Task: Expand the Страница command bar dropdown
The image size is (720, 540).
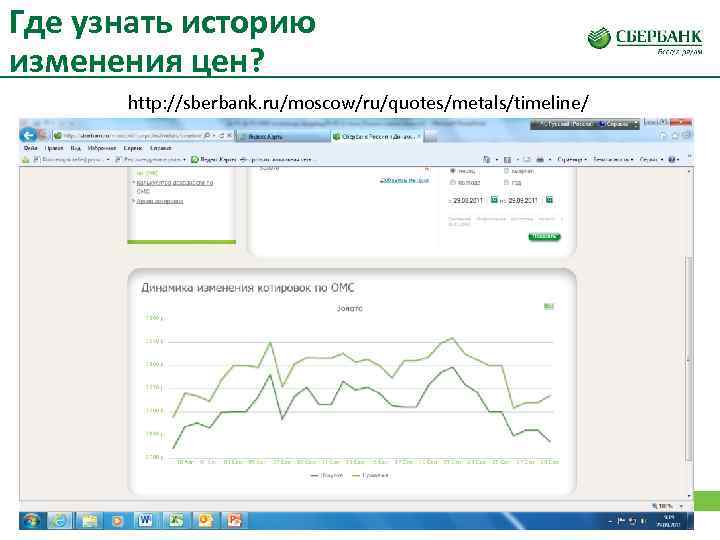Action: (x=572, y=159)
